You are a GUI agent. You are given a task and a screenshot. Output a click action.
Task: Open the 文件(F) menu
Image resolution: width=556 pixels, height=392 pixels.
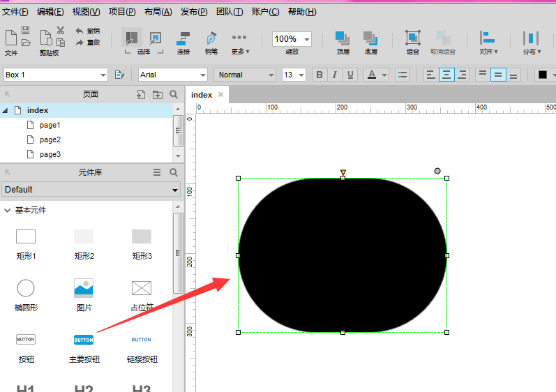pyautogui.click(x=15, y=12)
